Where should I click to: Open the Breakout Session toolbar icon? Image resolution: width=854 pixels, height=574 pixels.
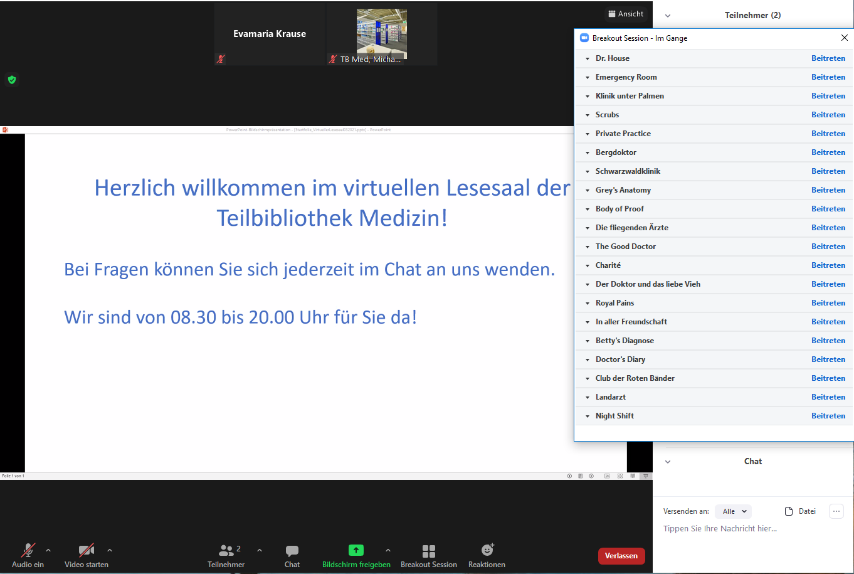428,550
